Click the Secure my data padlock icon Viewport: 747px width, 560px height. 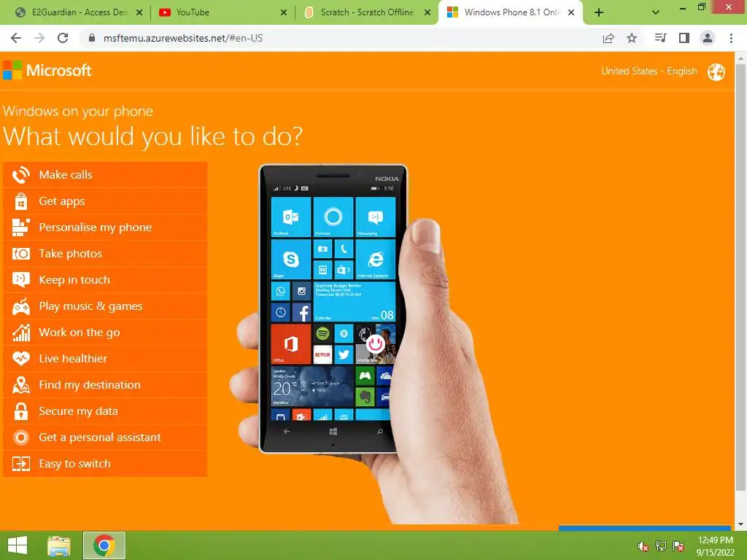click(21, 411)
